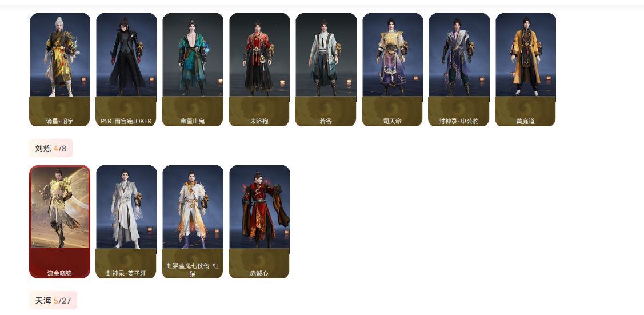Open the red-highlighted 流金晓锦 skin card

[60, 222]
